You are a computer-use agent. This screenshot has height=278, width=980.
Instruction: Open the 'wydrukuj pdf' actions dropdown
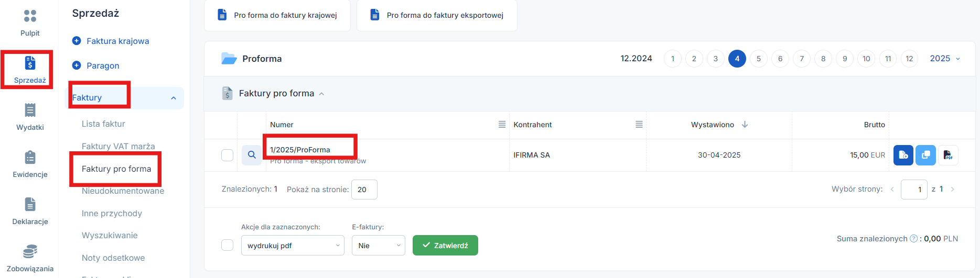(x=292, y=246)
